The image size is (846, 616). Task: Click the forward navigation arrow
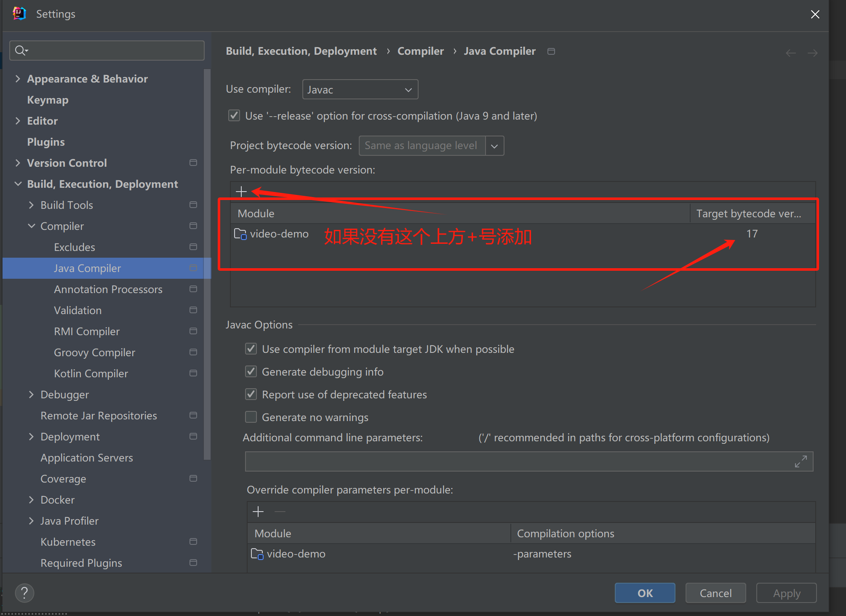tap(813, 52)
